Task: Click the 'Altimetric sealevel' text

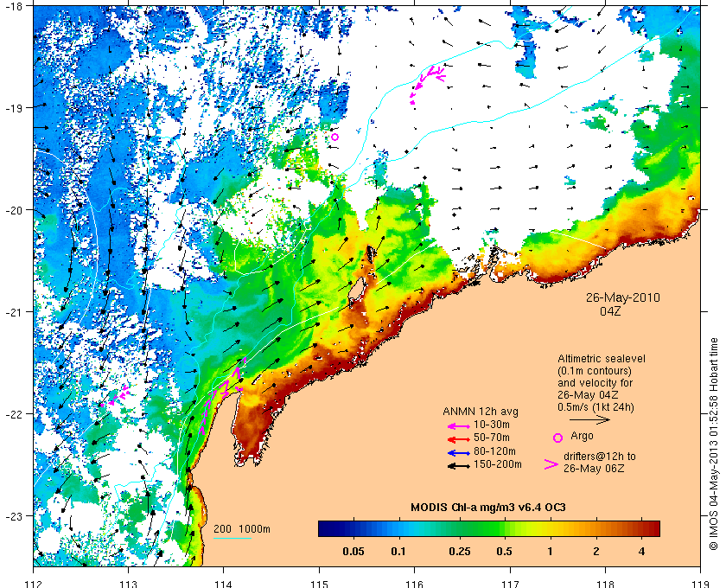Action: pyautogui.click(x=601, y=359)
